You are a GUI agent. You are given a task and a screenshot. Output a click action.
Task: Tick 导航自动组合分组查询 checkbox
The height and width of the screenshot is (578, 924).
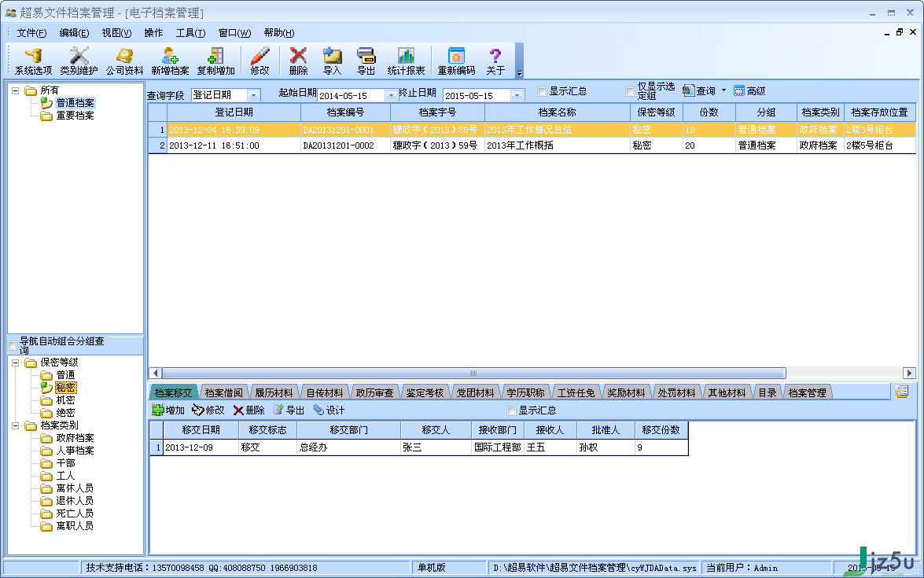coord(12,345)
